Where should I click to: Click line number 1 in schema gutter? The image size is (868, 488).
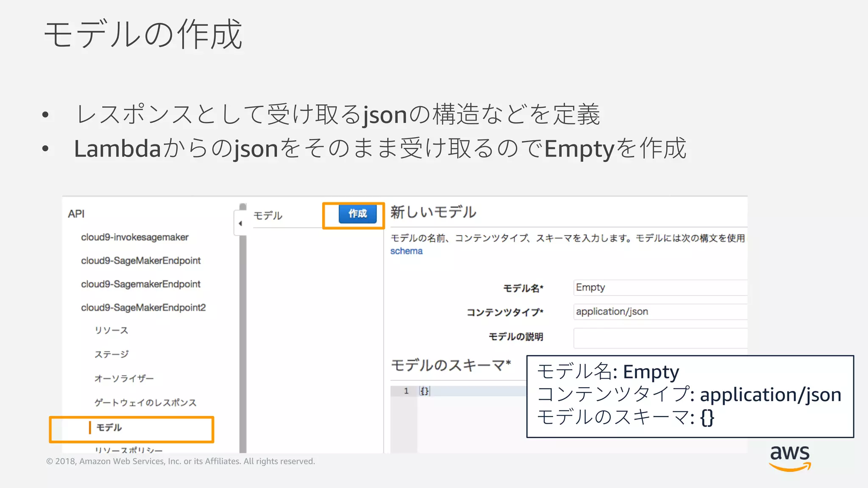click(406, 391)
